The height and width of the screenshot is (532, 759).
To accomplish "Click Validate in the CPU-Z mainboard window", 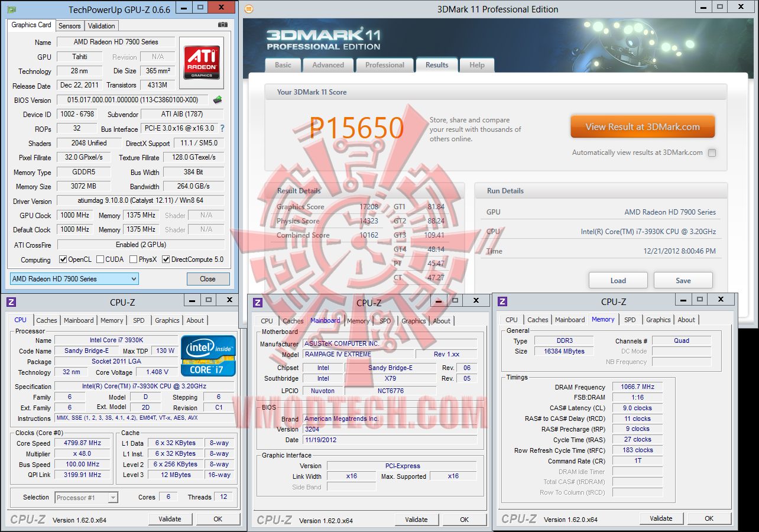I will [x=417, y=520].
